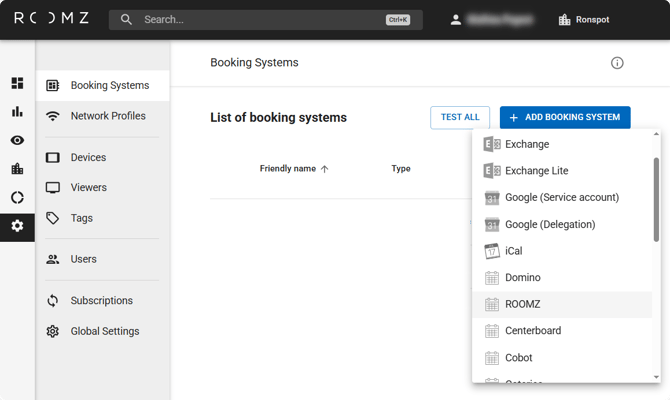Click the ROOMZ logo
Image resolution: width=670 pixels, height=400 pixels.
[51, 18]
